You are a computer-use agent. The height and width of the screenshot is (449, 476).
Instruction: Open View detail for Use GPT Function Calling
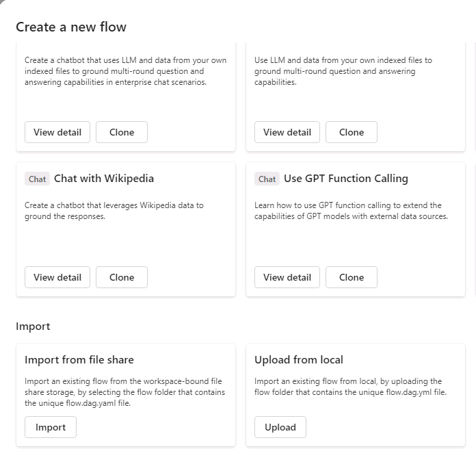pos(287,277)
